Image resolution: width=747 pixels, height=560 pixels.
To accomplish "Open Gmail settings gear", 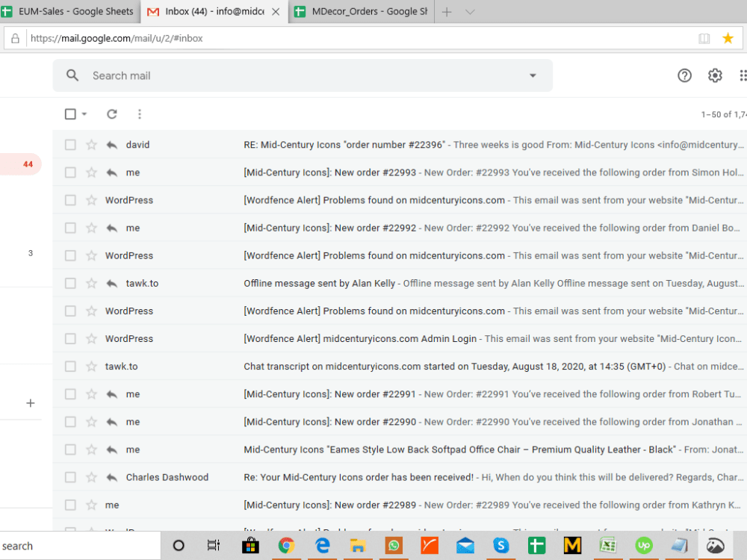I will (715, 75).
